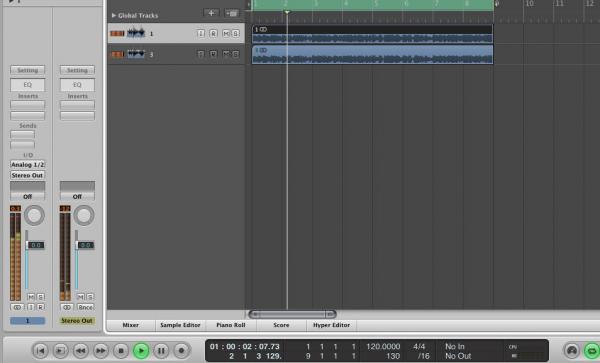
Task: Solo (S) track 3 in track list
Action: 236,54
